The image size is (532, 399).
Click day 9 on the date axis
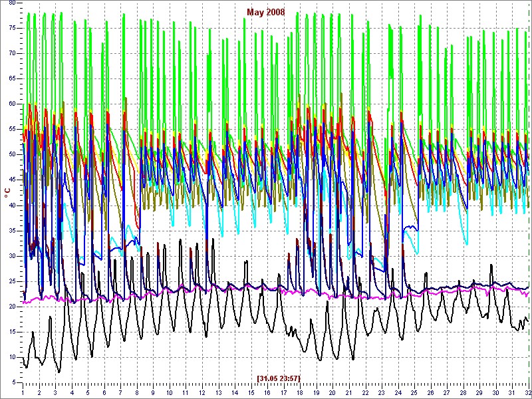point(153,392)
